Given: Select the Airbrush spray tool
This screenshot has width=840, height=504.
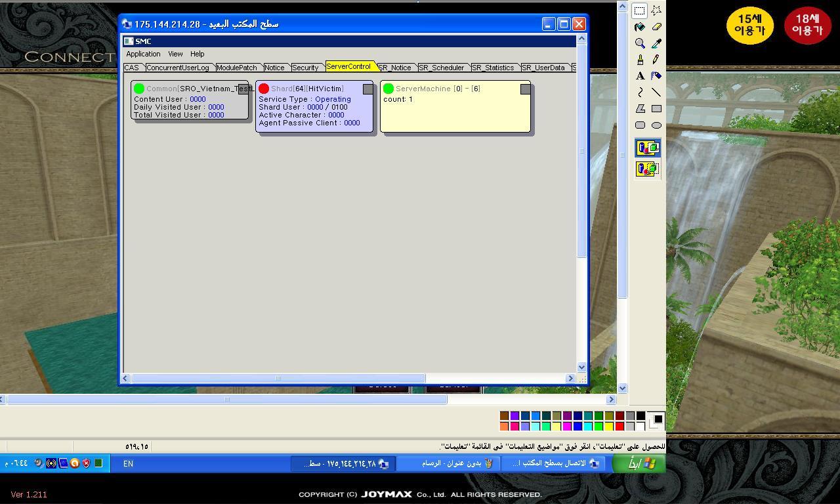Looking at the screenshot, I should pos(656,76).
